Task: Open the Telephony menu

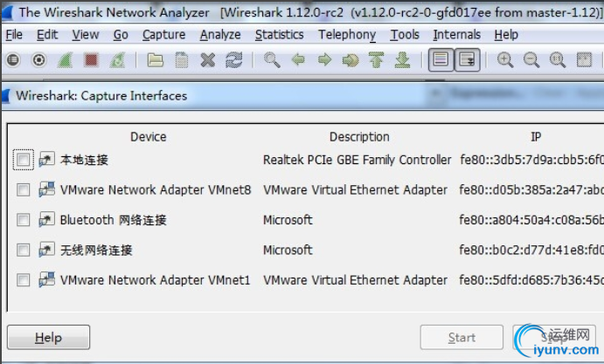Action: click(x=346, y=35)
